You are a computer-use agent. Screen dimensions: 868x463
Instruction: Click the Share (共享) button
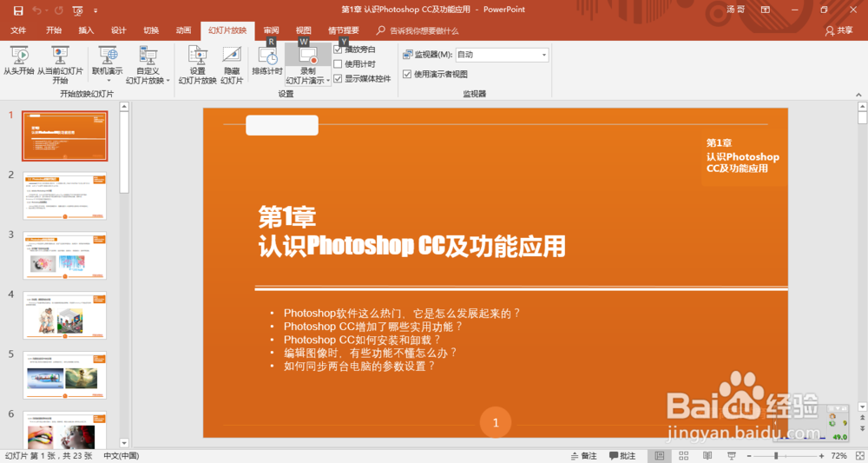click(839, 30)
